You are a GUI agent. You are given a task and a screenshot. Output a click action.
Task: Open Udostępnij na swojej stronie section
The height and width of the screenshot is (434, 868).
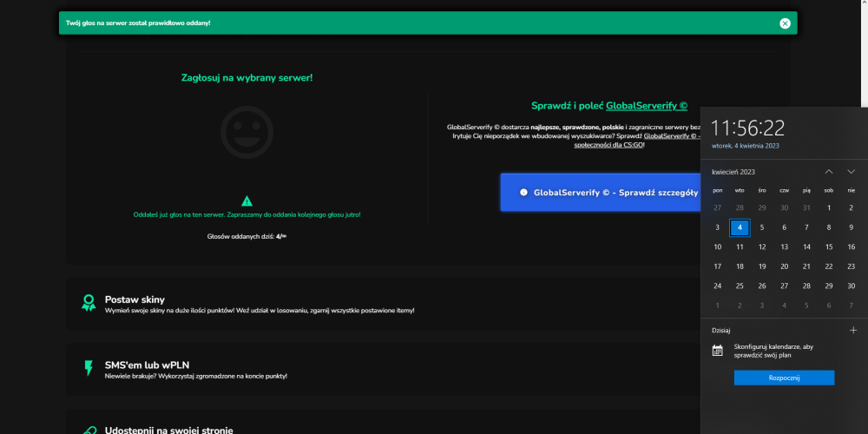point(383,422)
